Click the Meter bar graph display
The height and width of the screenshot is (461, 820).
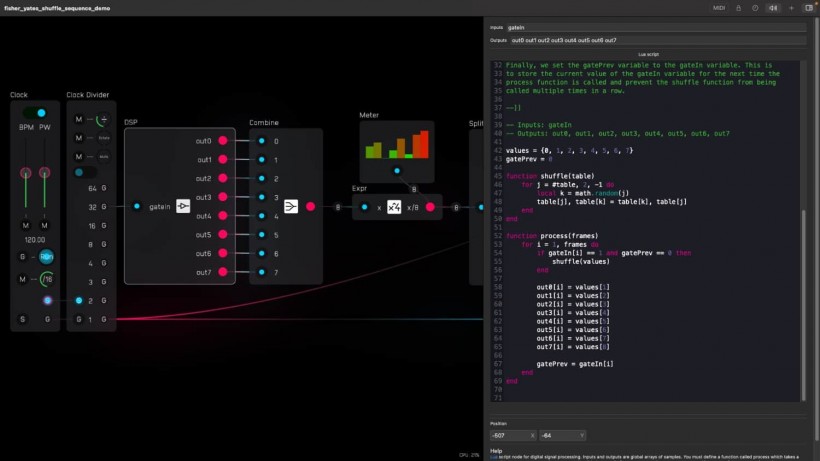tap(397, 145)
